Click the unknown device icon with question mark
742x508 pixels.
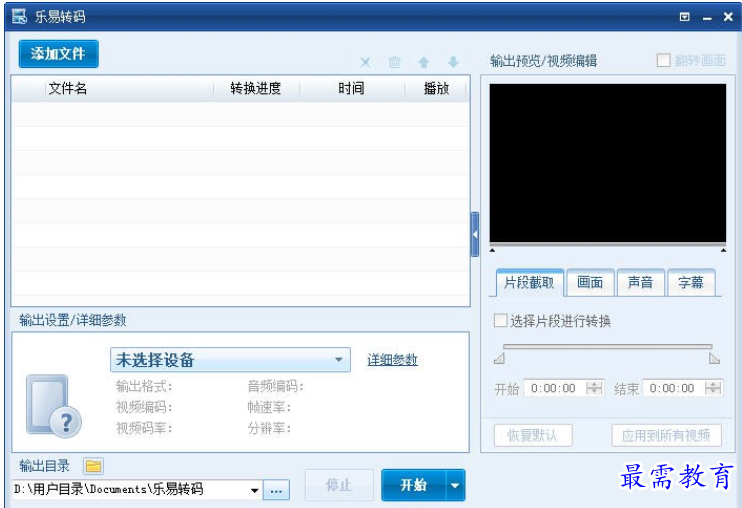53,406
